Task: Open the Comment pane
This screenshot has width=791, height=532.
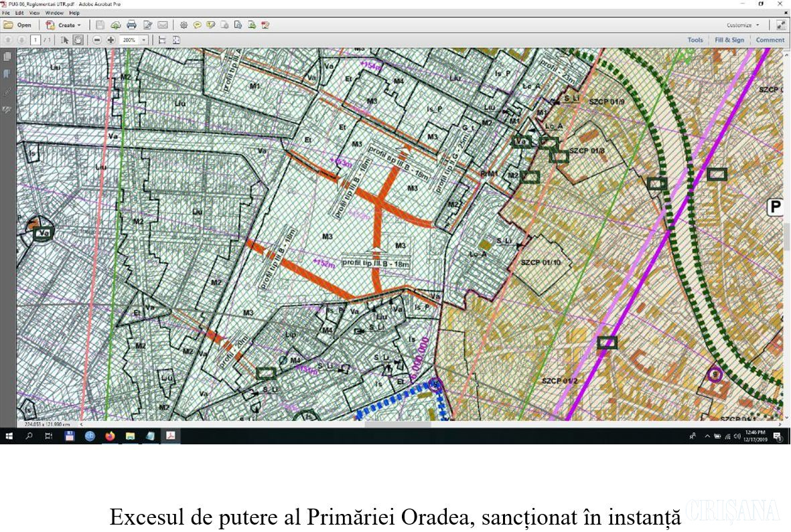Action: [770, 40]
